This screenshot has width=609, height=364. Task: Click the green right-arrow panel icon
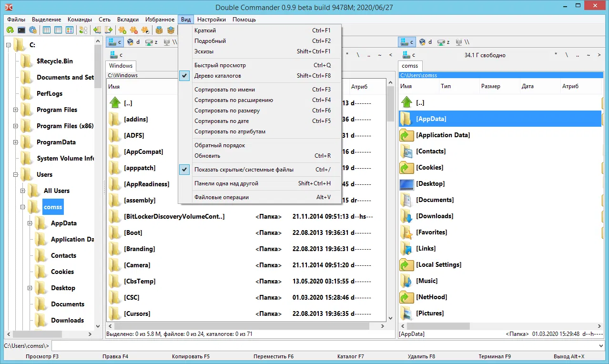tap(109, 30)
